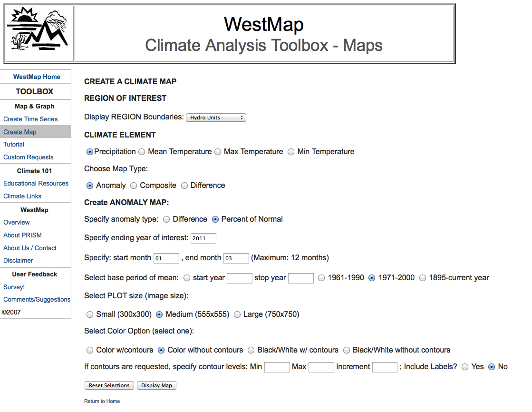Pick the start year base period radio
The image size is (532, 412).
click(187, 278)
